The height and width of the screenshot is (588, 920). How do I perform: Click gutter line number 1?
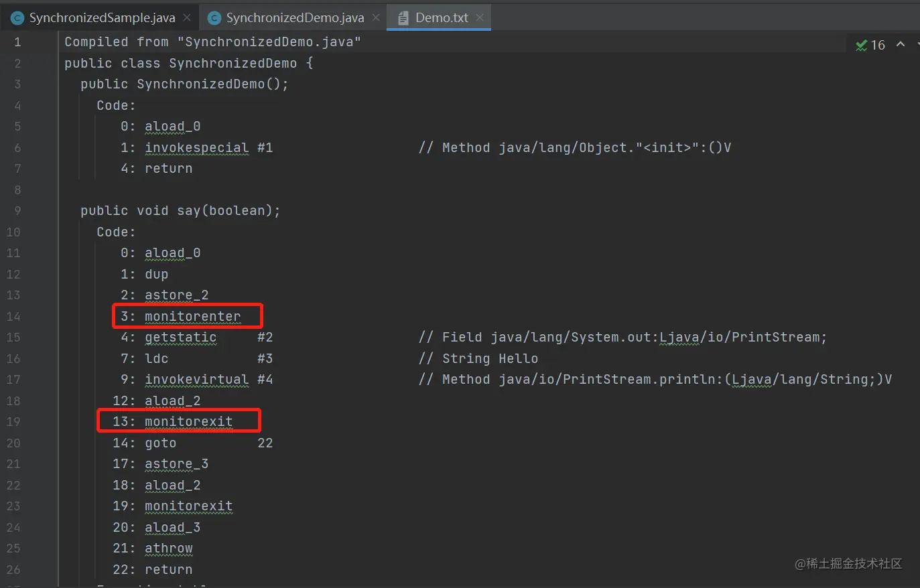tap(17, 42)
